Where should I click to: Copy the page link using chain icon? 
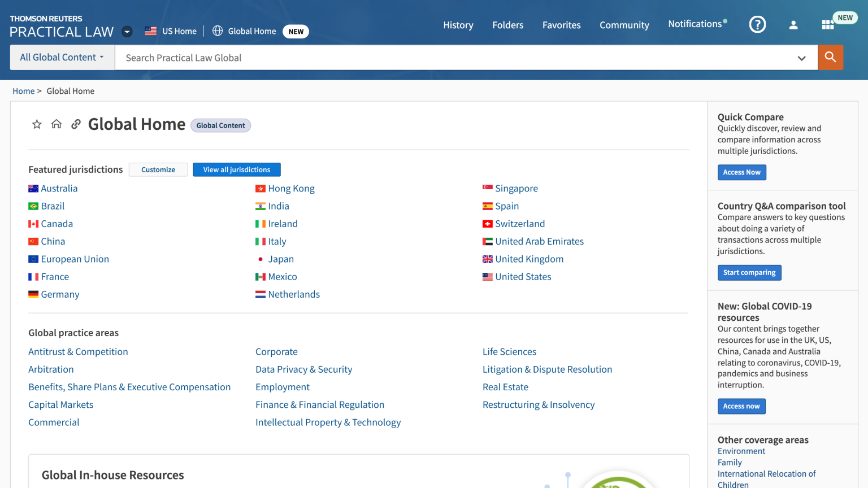tap(76, 124)
